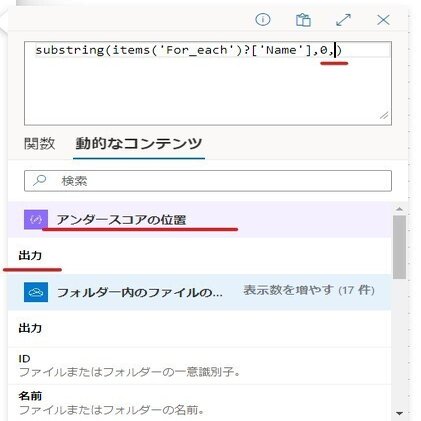The width and height of the screenshot is (421, 421).
Task: Click inside the substring expression text area
Action: point(208,83)
